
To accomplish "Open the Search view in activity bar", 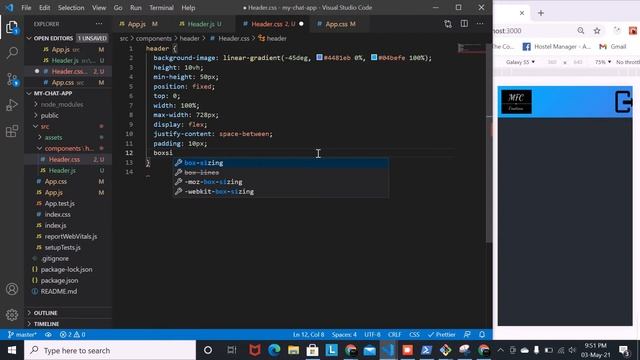I will (x=12, y=53).
